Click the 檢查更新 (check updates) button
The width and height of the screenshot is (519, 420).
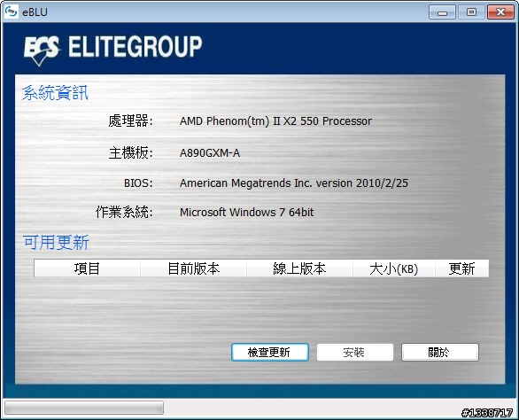pos(270,352)
